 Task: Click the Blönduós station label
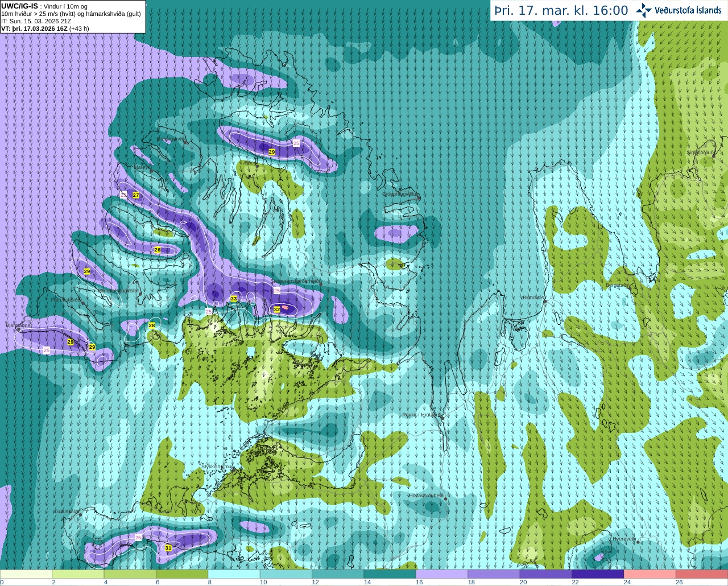coord(533,298)
